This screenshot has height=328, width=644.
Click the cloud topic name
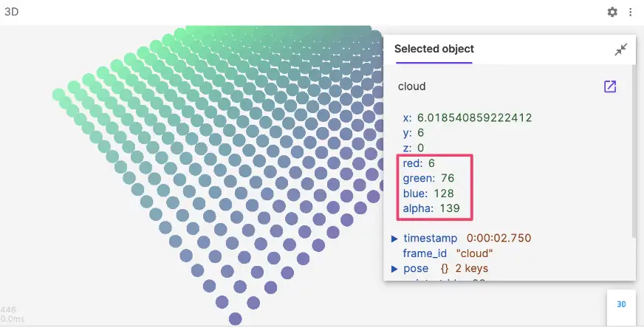[411, 86]
